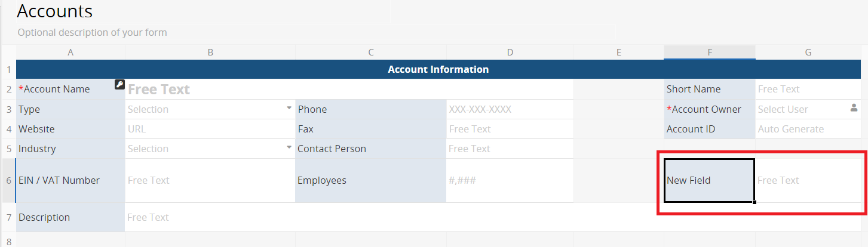This screenshot has height=247, width=868.
Task: Open the Type selection dropdown arrow
Action: pos(289,108)
